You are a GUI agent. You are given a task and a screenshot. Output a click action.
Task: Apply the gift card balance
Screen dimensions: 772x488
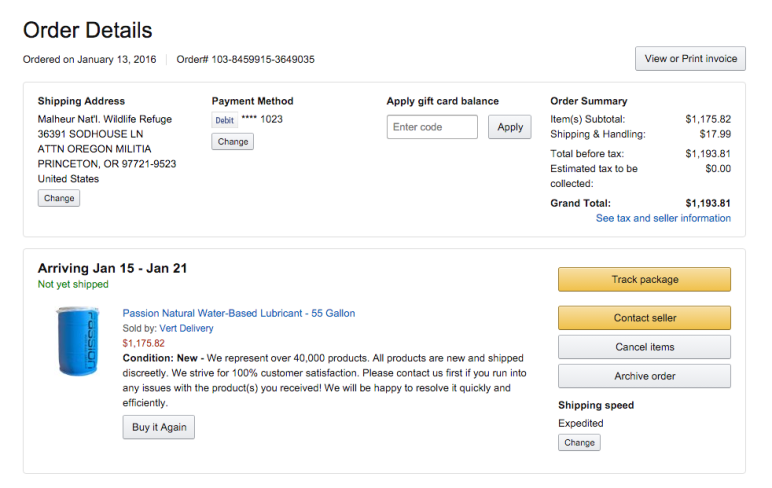pos(510,127)
